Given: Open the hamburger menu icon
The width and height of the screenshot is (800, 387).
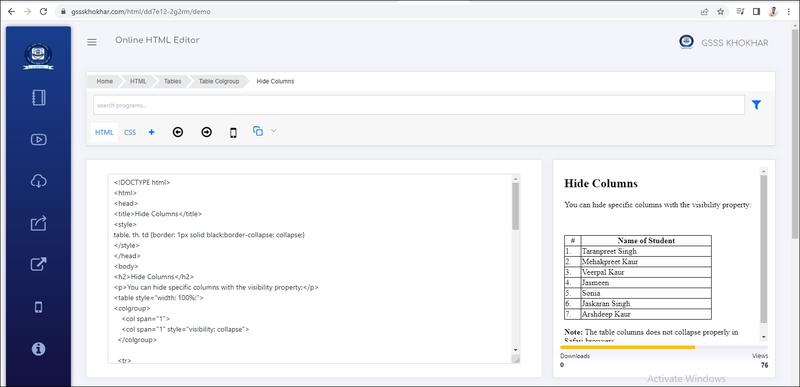Looking at the screenshot, I should click(92, 42).
